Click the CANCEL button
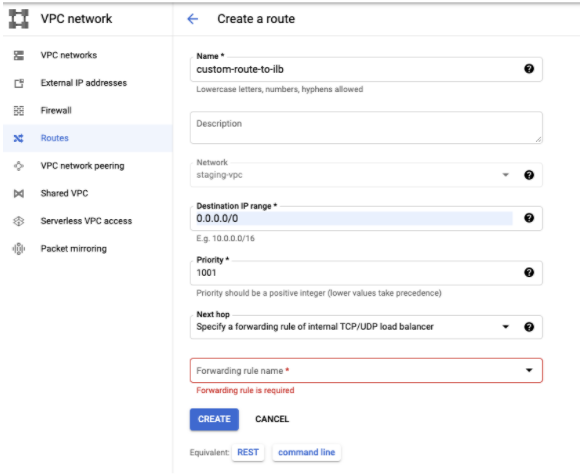 (x=272, y=419)
